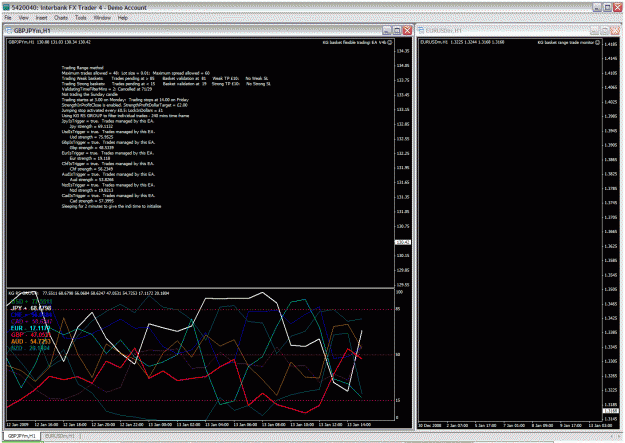Image resolution: width=625 pixels, height=443 pixels.
Task: Click the 'KG basket range trade monitor' label
Action: tap(566, 42)
